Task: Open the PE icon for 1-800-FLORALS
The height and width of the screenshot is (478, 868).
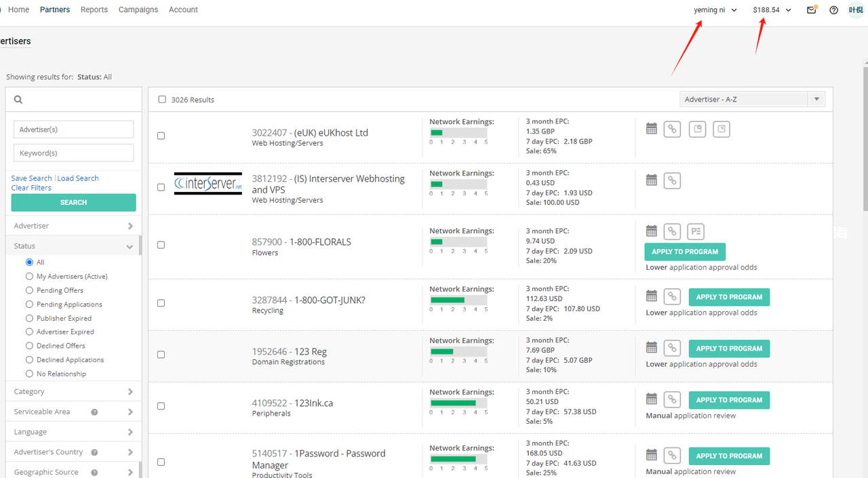Action: click(x=696, y=231)
